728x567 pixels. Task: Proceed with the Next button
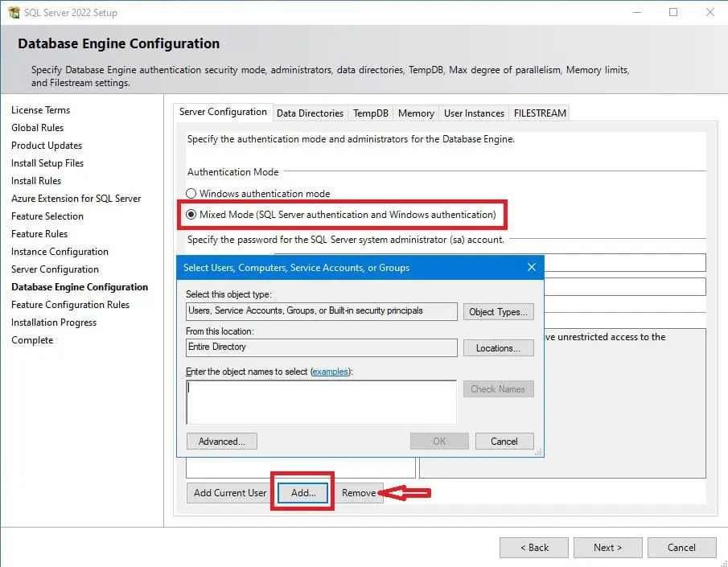pos(607,547)
